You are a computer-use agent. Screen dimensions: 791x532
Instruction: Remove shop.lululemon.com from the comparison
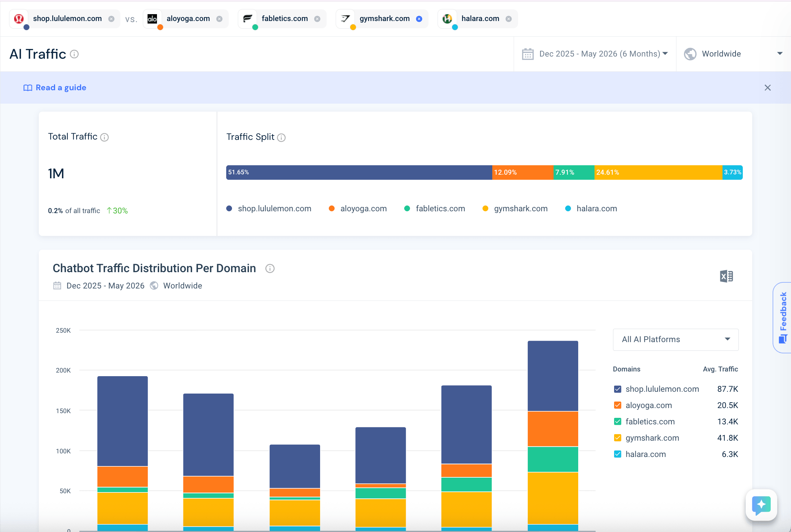click(x=112, y=19)
